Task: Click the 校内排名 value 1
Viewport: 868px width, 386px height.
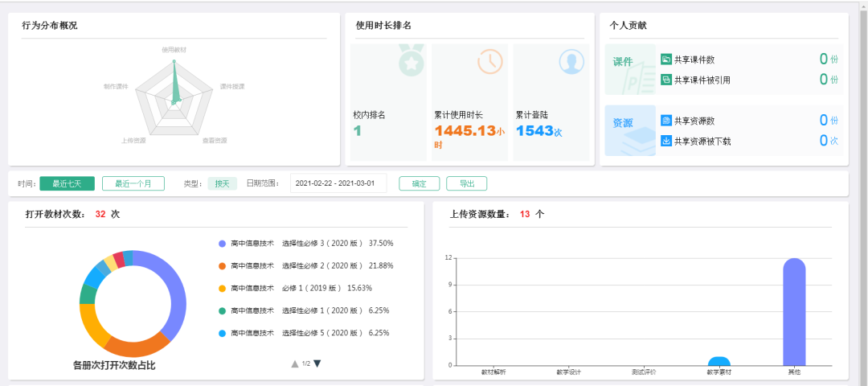Action: pyautogui.click(x=357, y=131)
